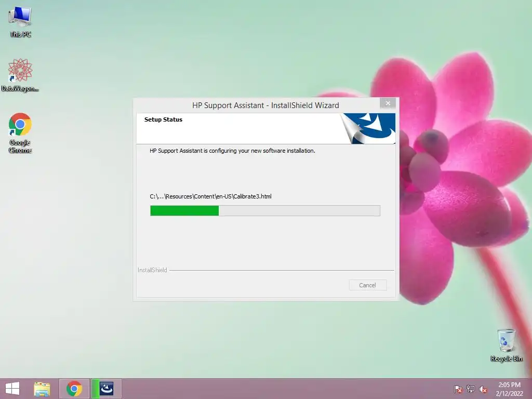Select the InstallShield installer taskbar icon
Viewport: 532px width, 399px height.
pos(107,389)
